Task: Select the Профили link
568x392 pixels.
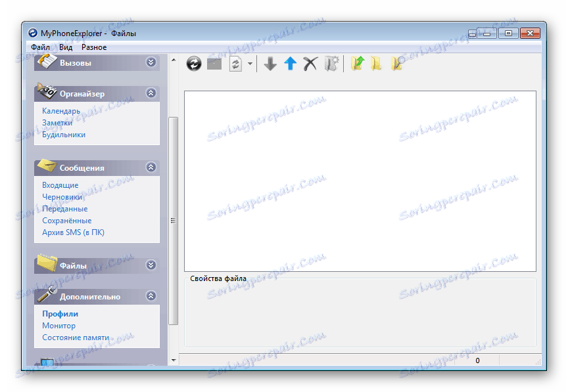Action: (60, 314)
